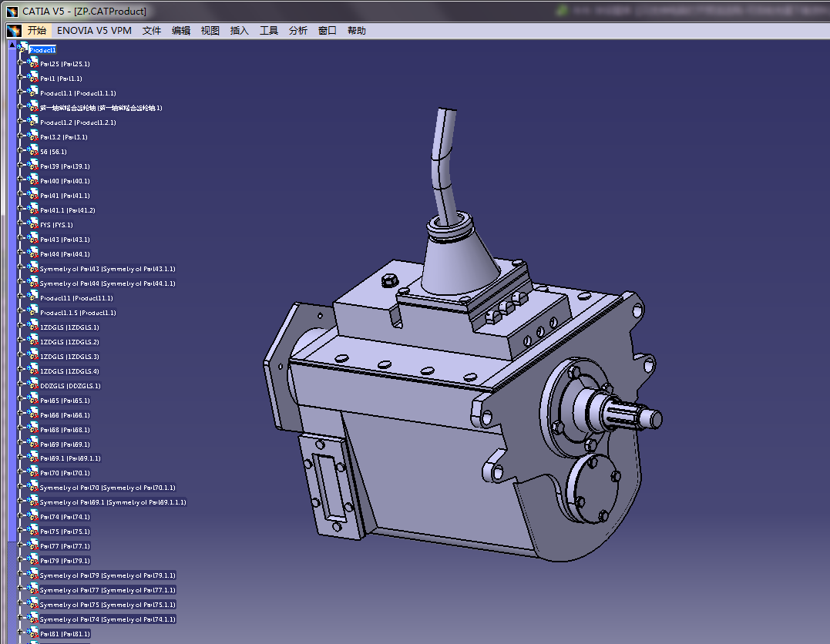The image size is (830, 644).
Task: Select the Symmetry of Part75 tree label
Action: click(107, 605)
